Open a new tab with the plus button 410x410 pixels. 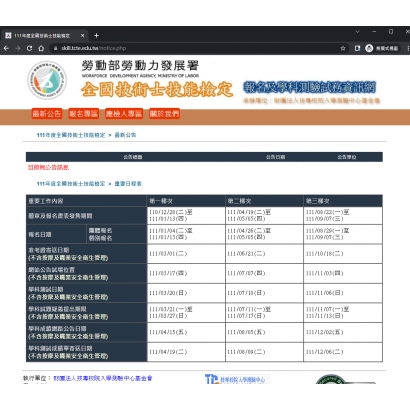[96, 35]
